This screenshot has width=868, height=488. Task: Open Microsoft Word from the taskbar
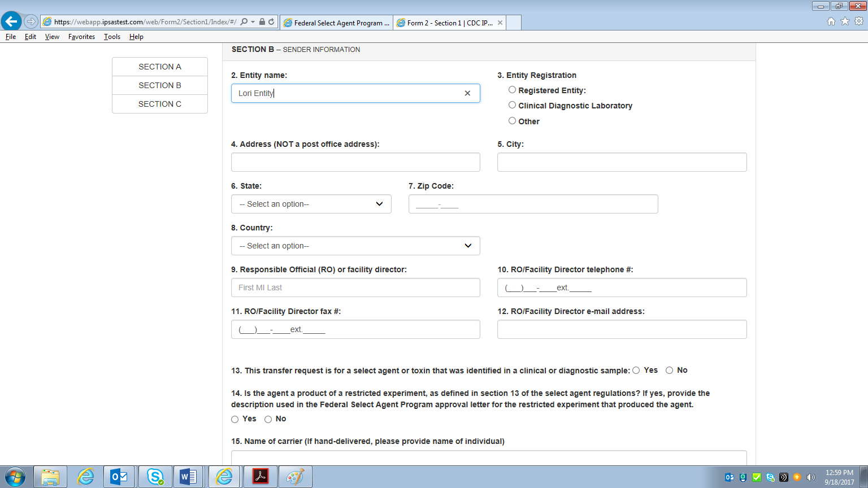coord(189,477)
